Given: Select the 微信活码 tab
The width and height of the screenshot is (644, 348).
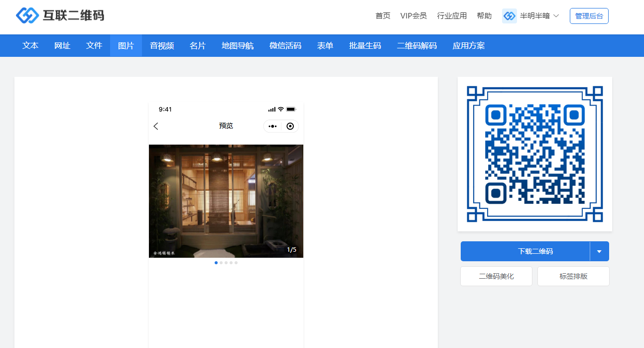Looking at the screenshot, I should click(285, 46).
